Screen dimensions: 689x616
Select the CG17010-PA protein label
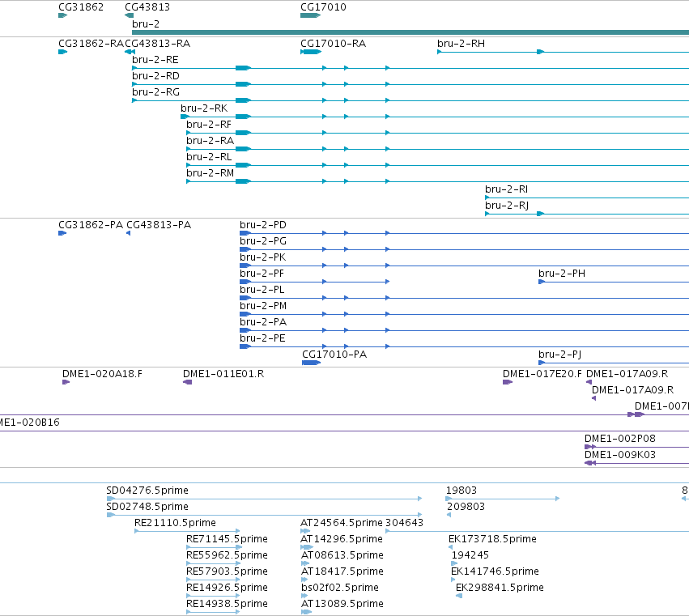point(334,355)
